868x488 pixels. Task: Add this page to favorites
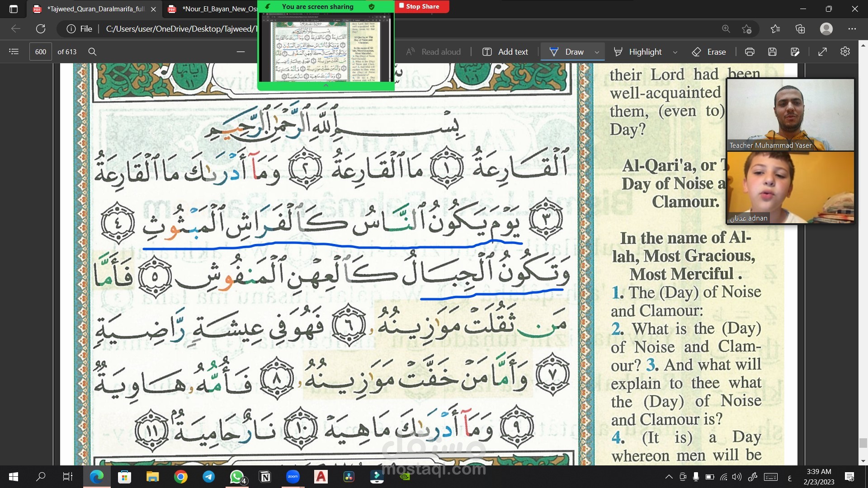(x=746, y=29)
